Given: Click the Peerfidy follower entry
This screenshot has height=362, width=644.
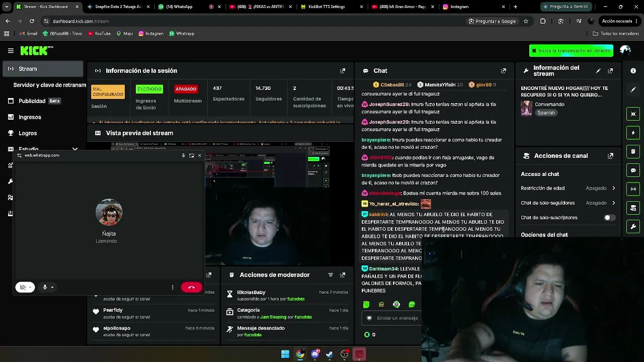Looking at the screenshot, I should pos(153,313).
